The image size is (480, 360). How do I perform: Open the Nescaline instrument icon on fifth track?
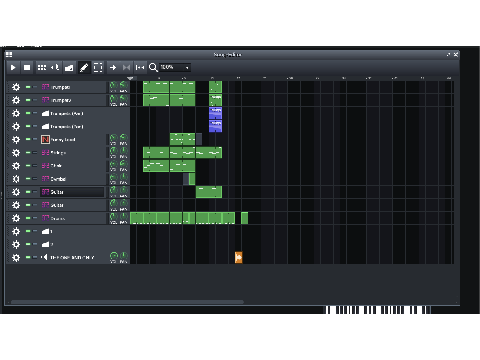(45, 140)
